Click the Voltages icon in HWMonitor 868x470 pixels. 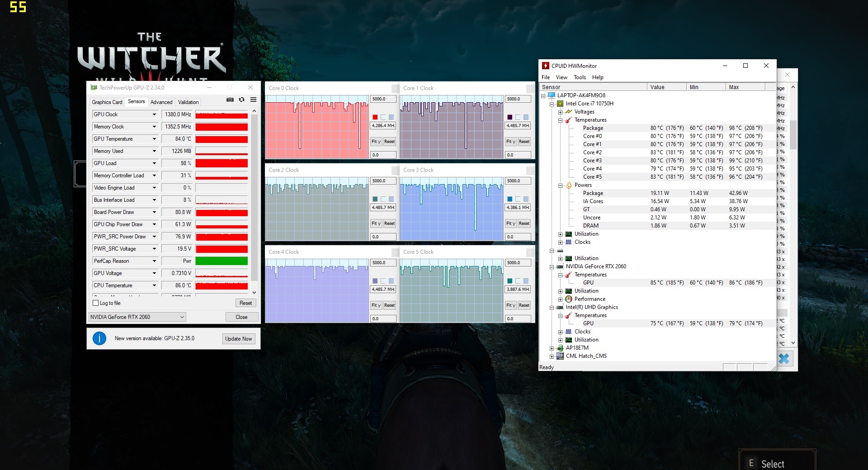pos(569,112)
